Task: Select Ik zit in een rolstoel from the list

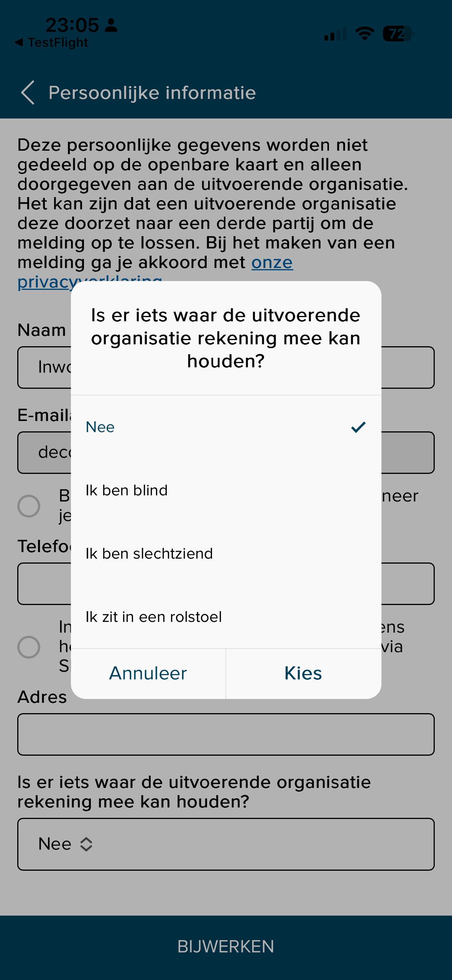Action: 153,616
